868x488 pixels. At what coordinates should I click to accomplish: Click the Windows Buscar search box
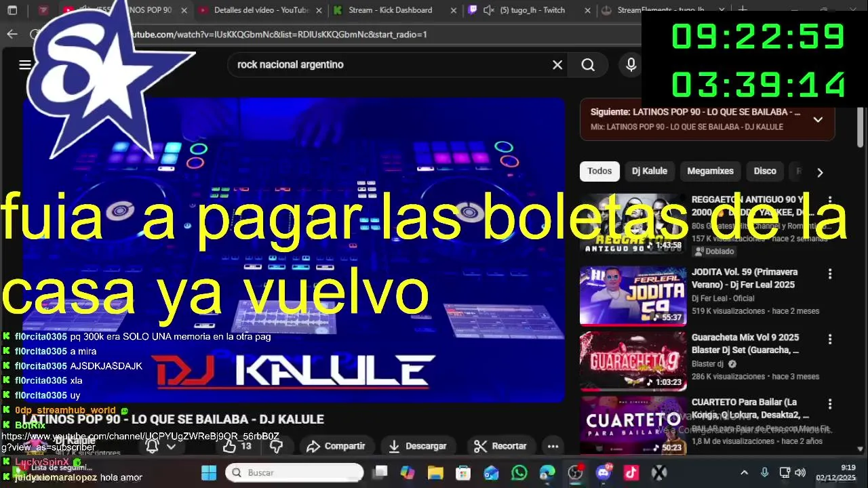tap(294, 472)
